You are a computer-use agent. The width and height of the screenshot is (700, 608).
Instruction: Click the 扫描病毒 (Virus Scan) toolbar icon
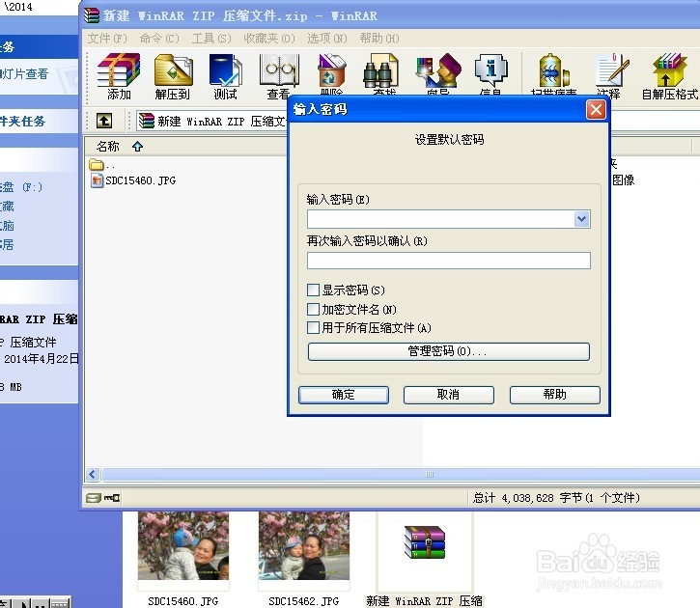coord(553,70)
